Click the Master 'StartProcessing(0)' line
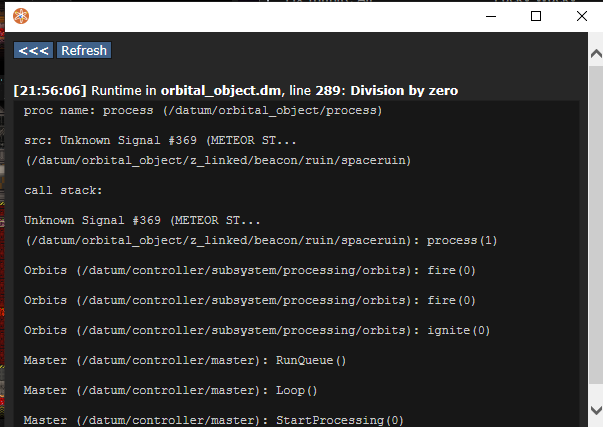Image resolution: width=603 pixels, height=427 pixels. click(213, 420)
